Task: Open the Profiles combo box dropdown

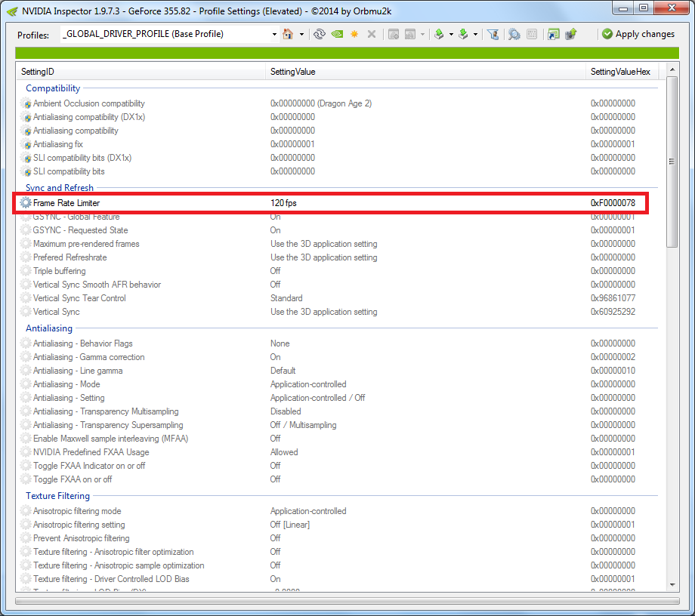Action: point(274,34)
